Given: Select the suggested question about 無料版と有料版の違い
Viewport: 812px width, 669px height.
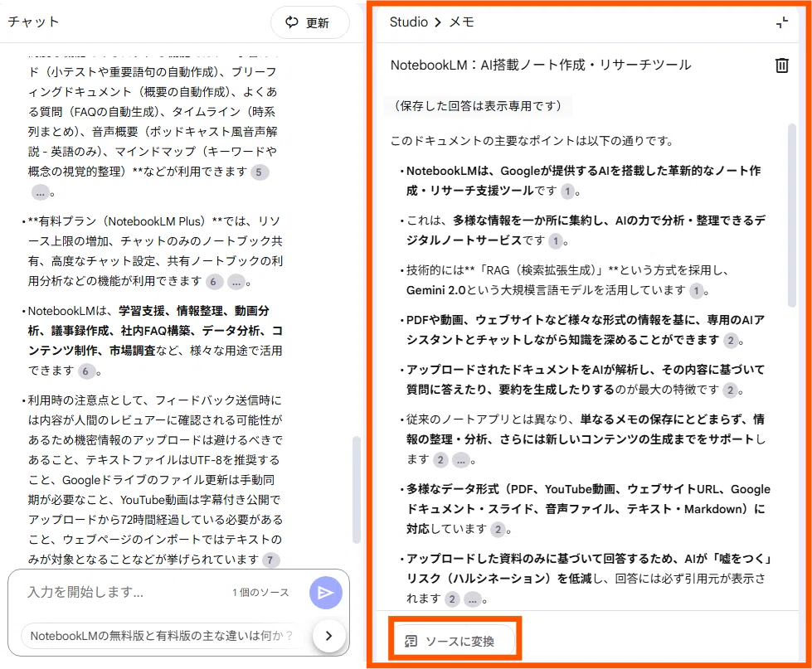Looking at the screenshot, I should point(162,636).
